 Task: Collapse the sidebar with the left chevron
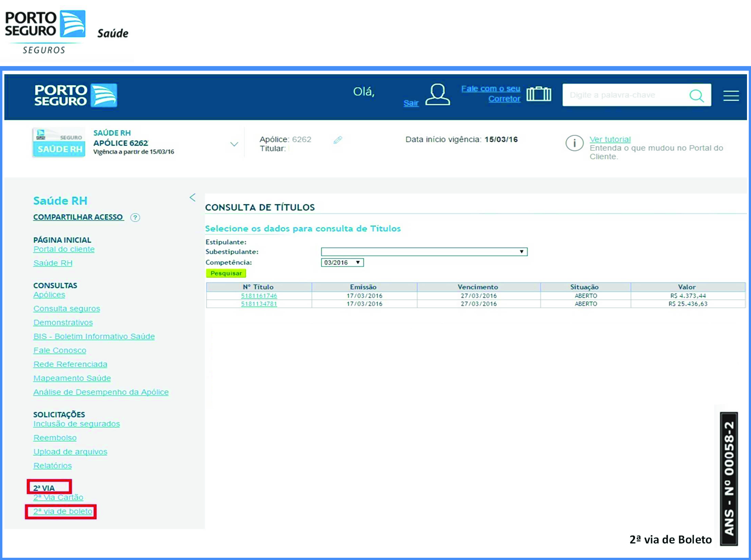click(193, 197)
